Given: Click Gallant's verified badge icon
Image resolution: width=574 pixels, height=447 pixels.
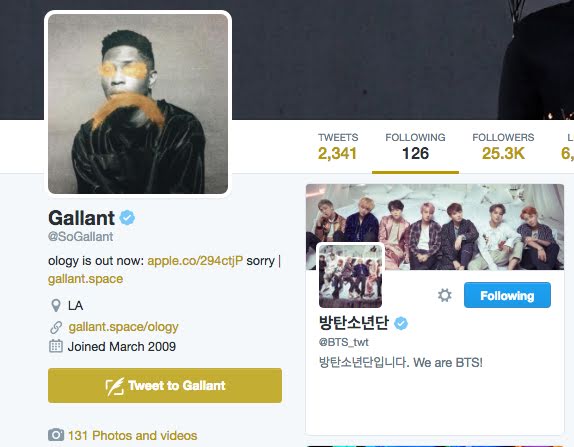Looking at the screenshot, I should (x=127, y=218).
